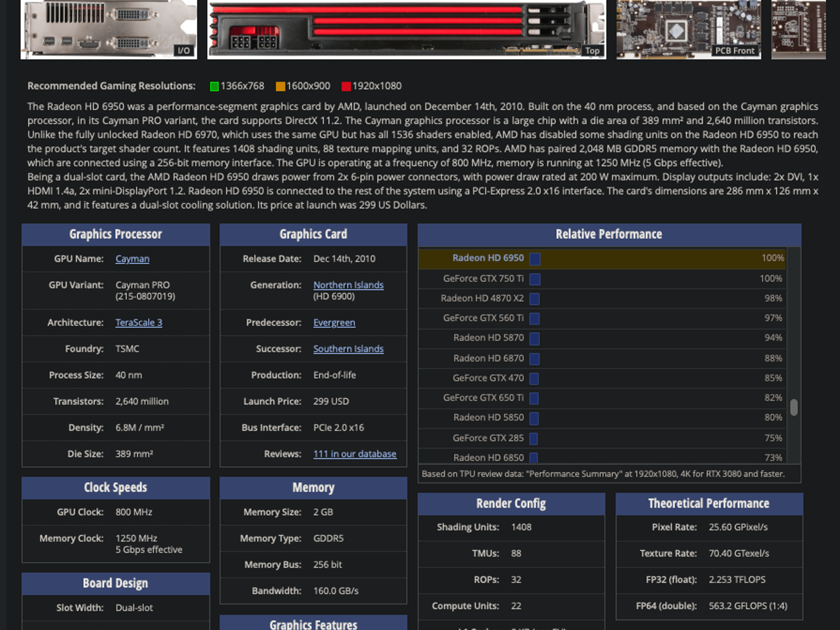
Task: Open the Cayman GPU name link
Action: [132, 259]
